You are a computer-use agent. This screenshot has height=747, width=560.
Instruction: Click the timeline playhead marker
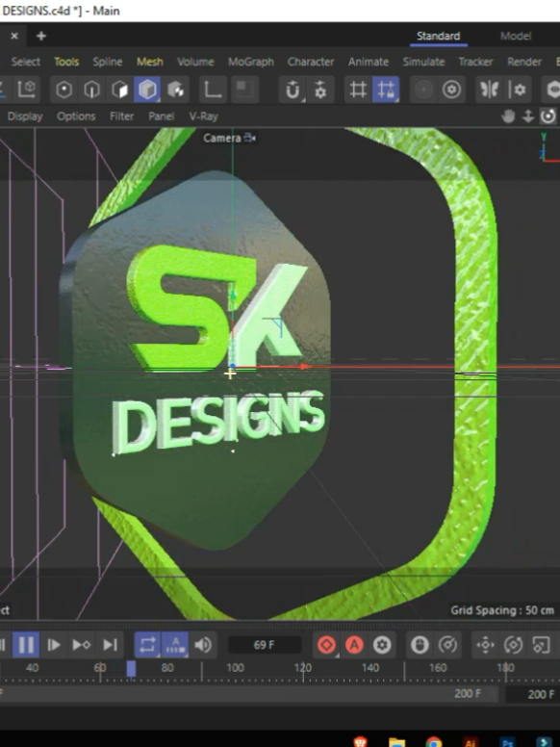tap(131, 668)
